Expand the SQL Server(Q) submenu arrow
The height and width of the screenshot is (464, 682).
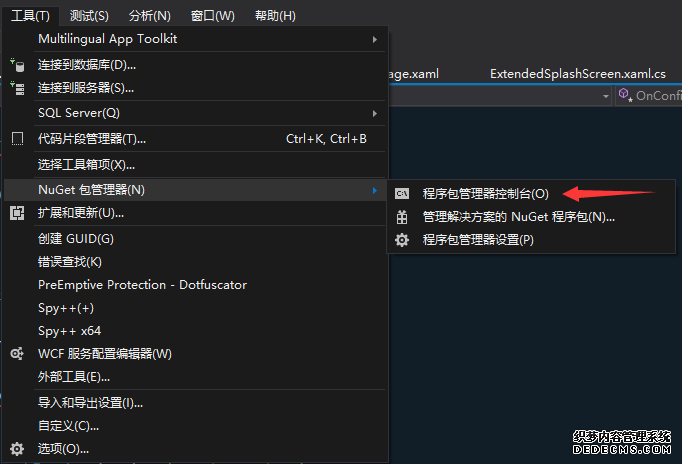(x=375, y=113)
